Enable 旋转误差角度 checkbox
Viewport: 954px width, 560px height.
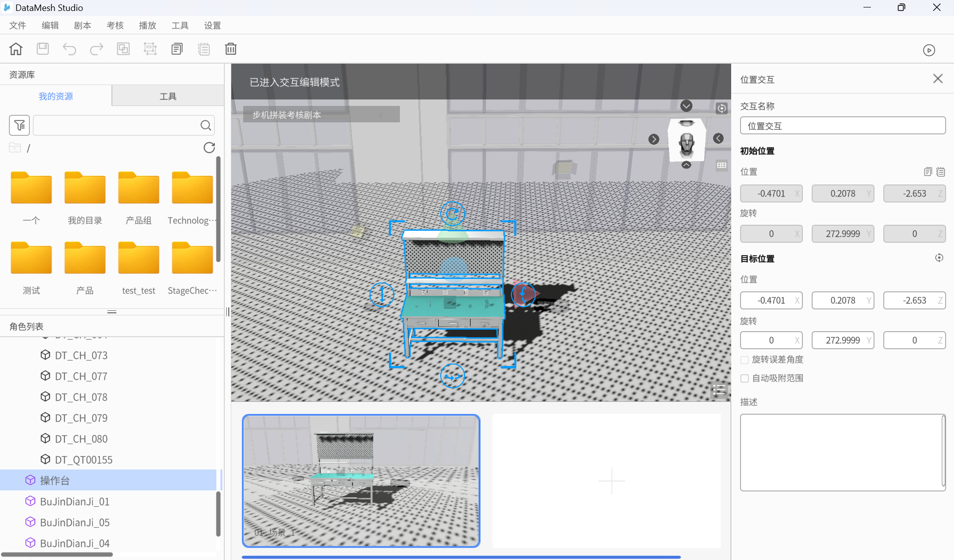(745, 360)
